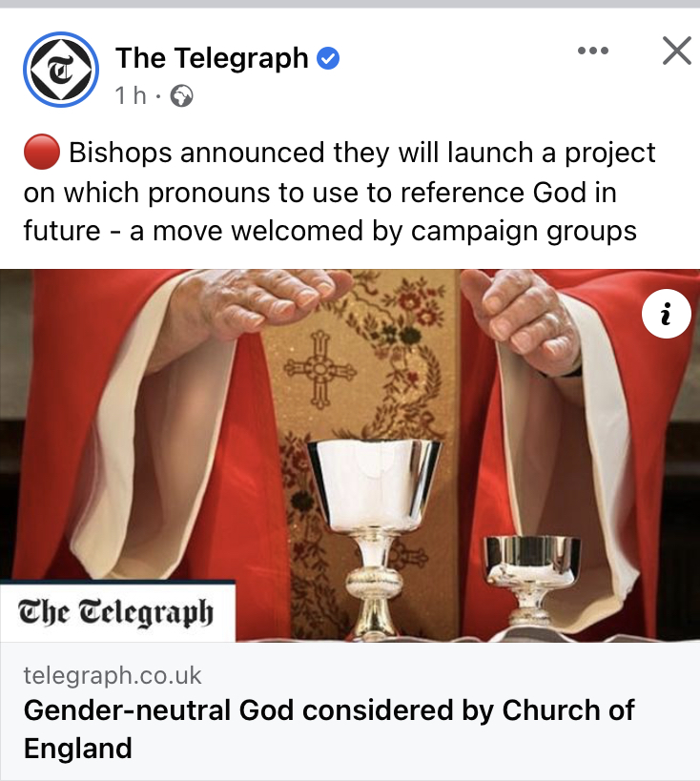700x781 pixels.
Task: Click the public globe audience icon
Action: [x=182, y=96]
